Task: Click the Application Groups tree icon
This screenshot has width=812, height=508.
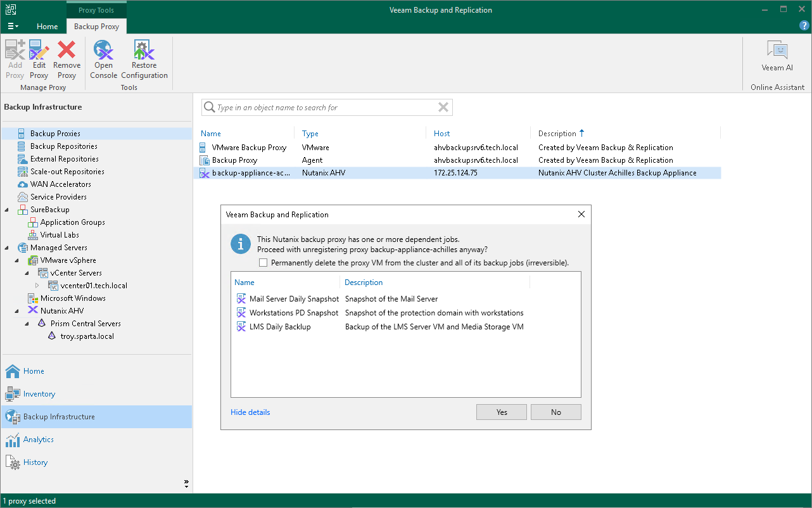Action: click(33, 222)
